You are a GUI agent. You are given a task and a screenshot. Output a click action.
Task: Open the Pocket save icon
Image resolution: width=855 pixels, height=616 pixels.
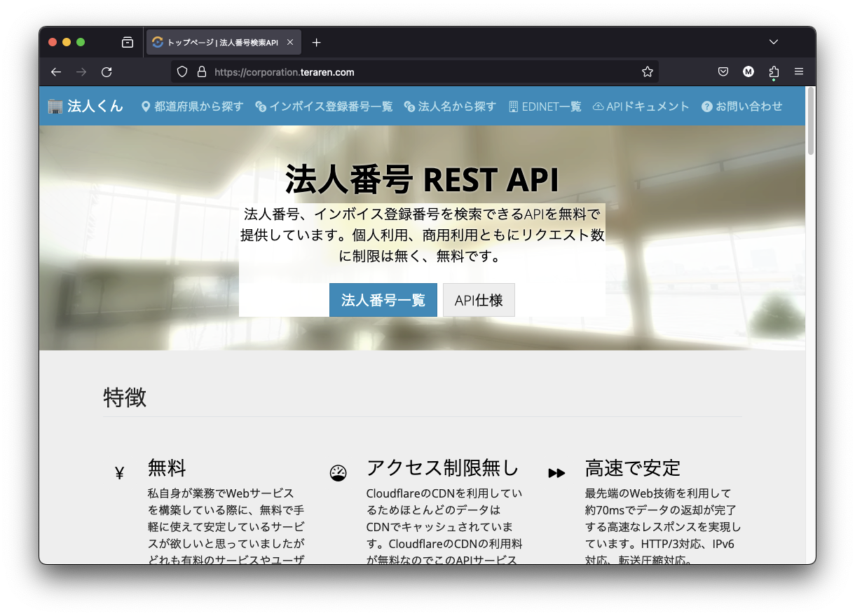point(723,71)
